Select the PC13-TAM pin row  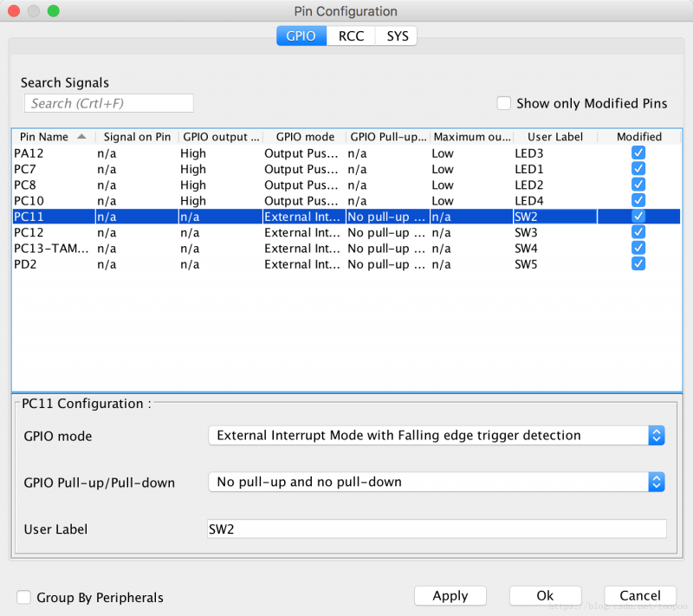(x=52, y=248)
